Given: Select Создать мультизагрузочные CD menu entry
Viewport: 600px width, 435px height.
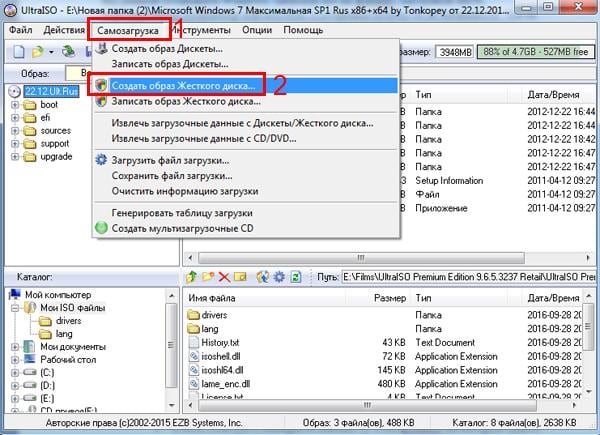Looking at the screenshot, I should [173, 227].
